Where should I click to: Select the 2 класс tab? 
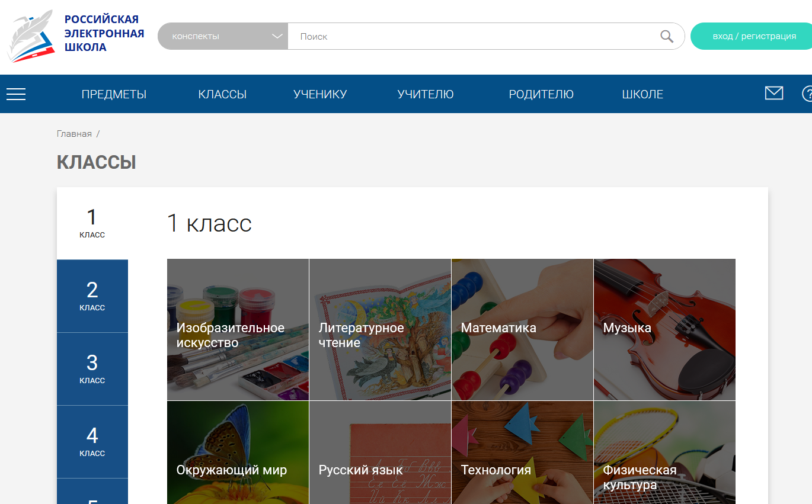(x=92, y=296)
